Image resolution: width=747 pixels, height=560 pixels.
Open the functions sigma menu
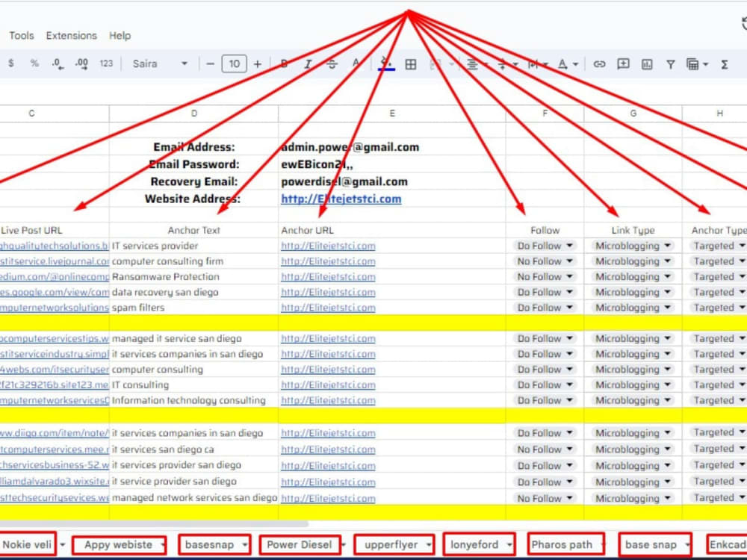(x=724, y=63)
